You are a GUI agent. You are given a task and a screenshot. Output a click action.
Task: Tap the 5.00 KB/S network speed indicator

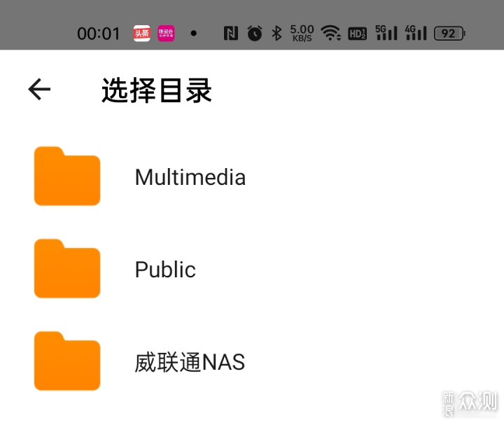tap(302, 33)
